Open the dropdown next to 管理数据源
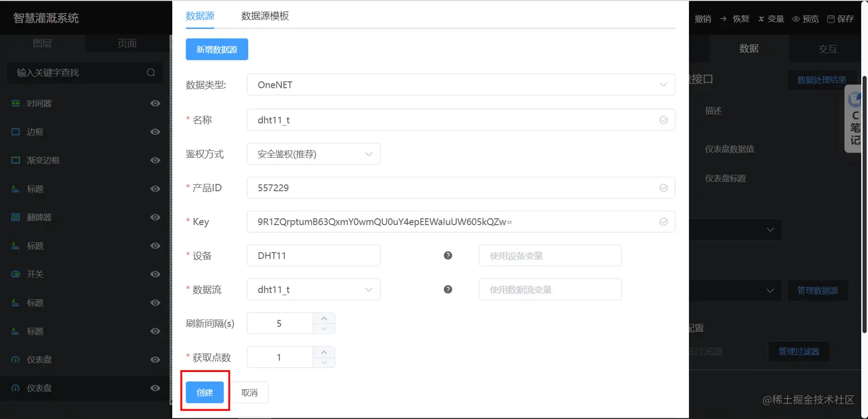The width and height of the screenshot is (868, 419). (735, 290)
